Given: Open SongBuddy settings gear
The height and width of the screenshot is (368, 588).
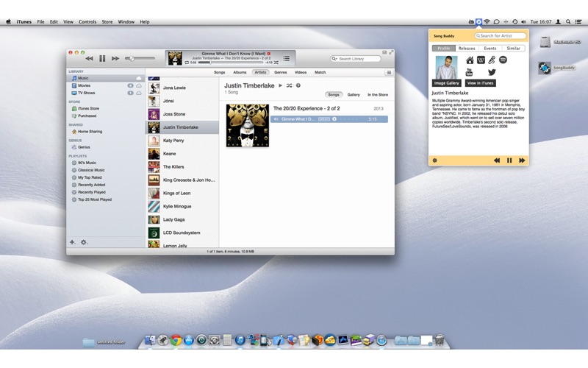Looking at the screenshot, I should click(x=434, y=160).
